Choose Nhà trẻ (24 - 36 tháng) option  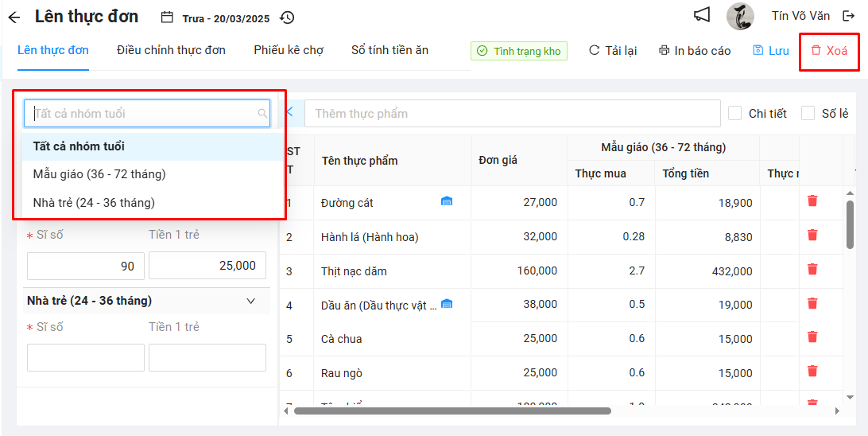click(x=94, y=203)
